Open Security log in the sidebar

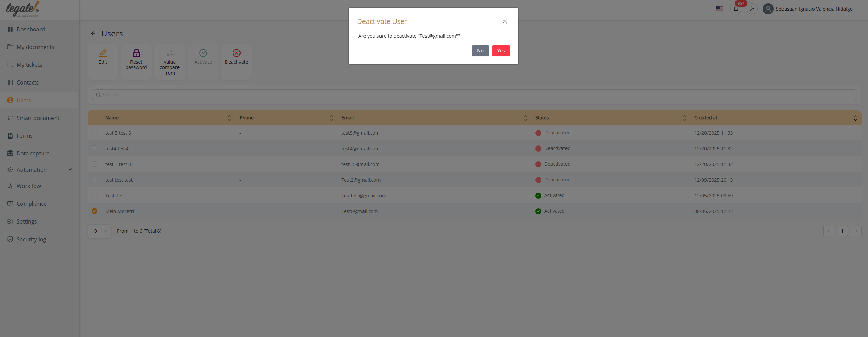point(31,239)
